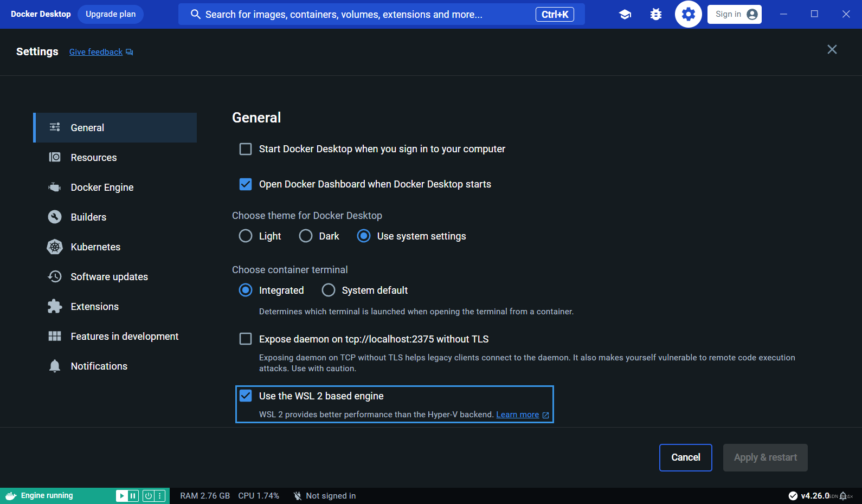
Task: Close the Settings panel
Action: pyautogui.click(x=832, y=49)
